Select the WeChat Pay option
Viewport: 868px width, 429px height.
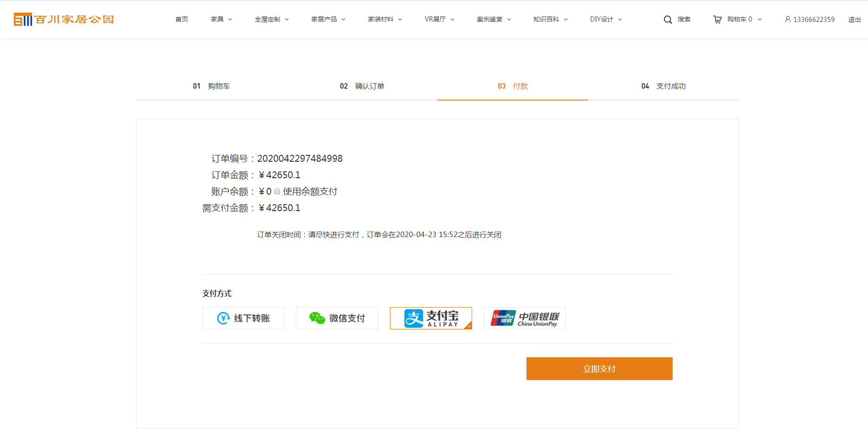(337, 318)
